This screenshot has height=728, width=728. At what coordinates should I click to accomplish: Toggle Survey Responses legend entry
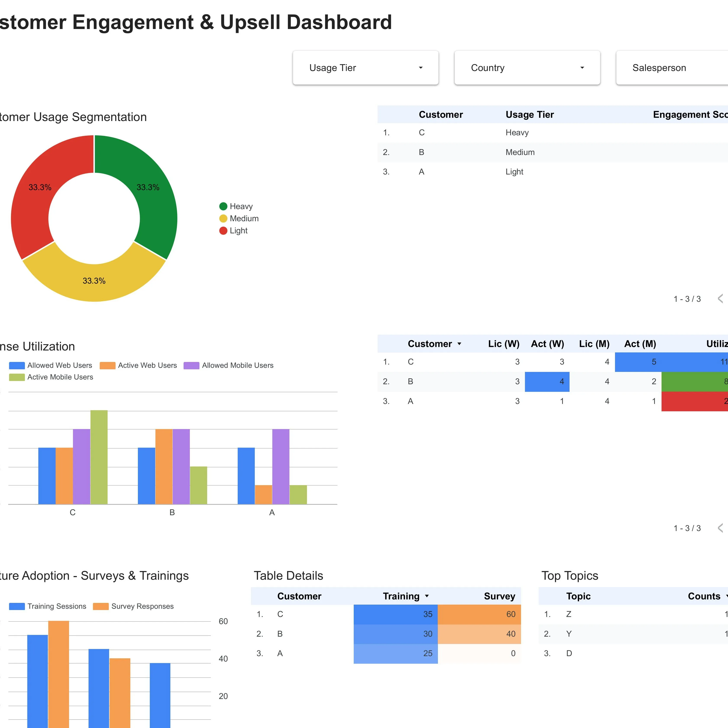pyautogui.click(x=133, y=606)
